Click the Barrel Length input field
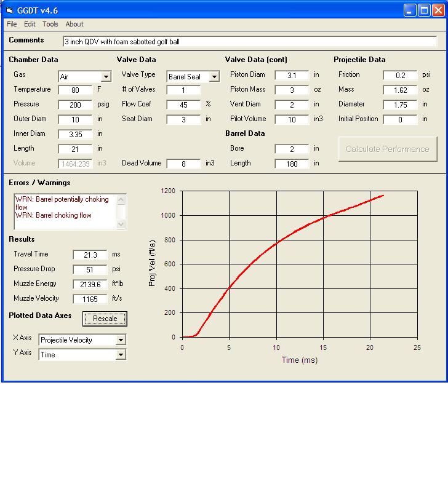The image size is (448, 492). click(x=292, y=164)
